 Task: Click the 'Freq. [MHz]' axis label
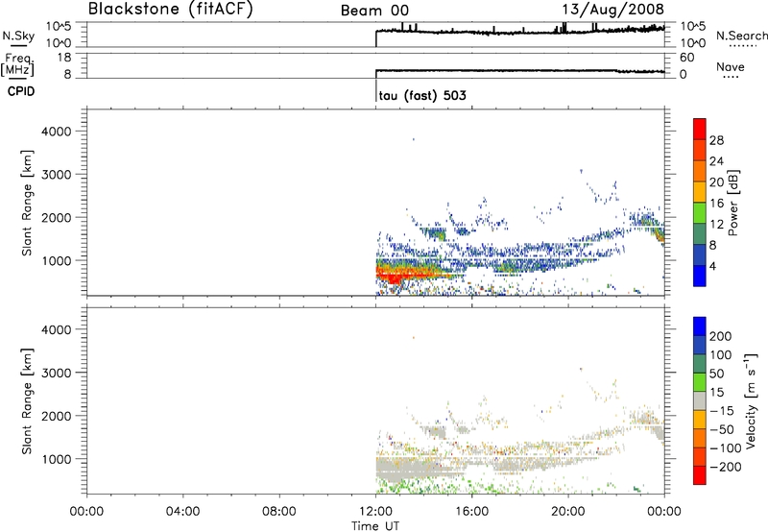[17, 65]
